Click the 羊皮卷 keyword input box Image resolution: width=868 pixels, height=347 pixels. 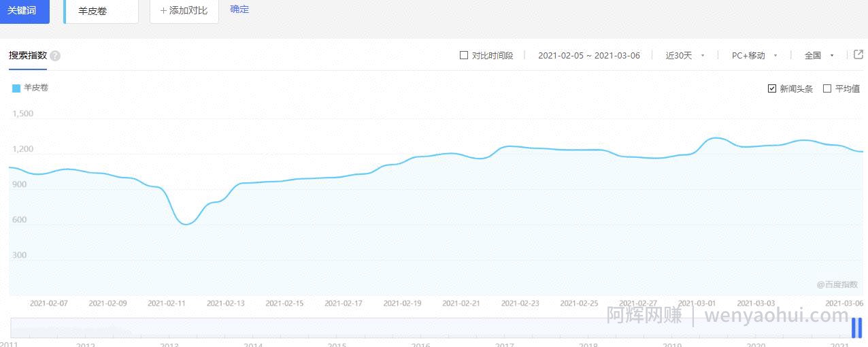101,11
